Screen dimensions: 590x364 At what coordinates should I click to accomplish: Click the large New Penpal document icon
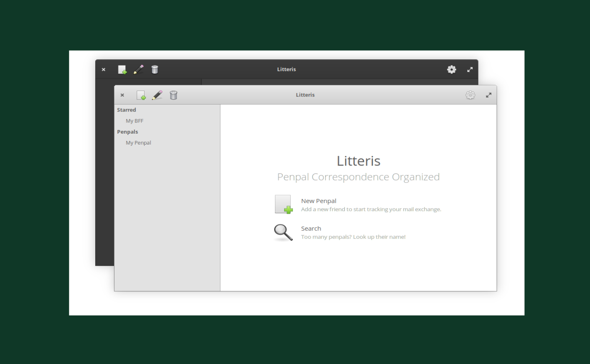[x=284, y=204]
